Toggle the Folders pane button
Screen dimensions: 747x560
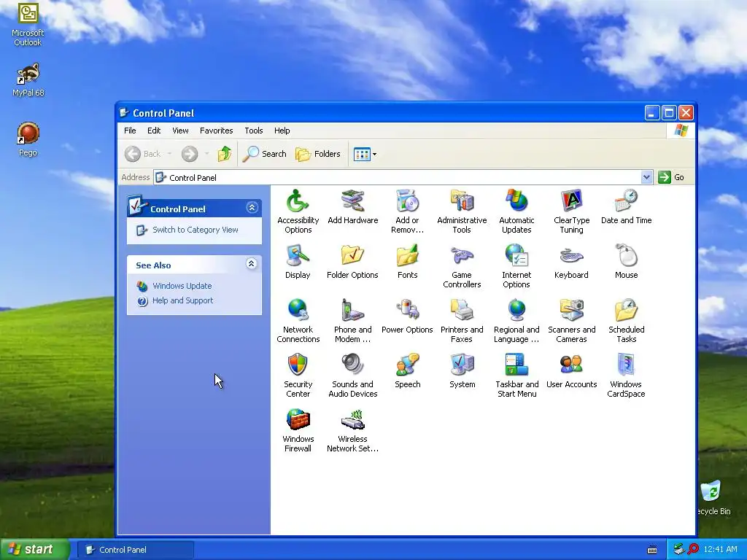tap(318, 154)
